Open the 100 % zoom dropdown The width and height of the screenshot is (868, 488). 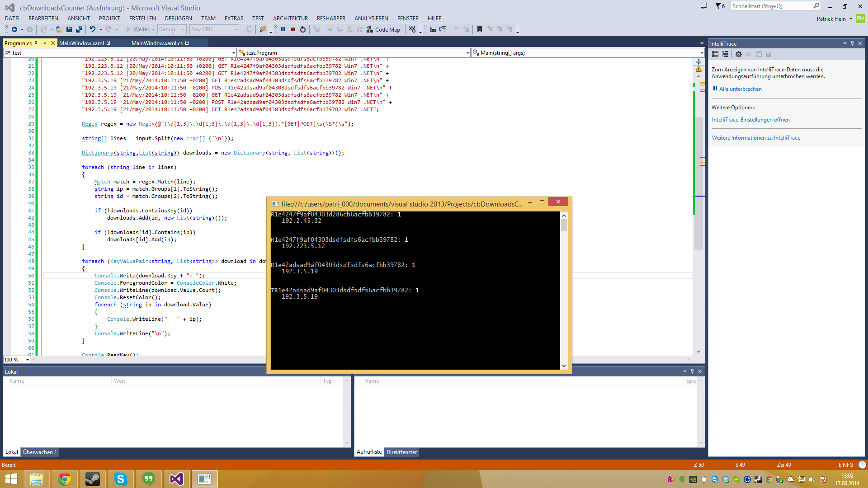point(27,360)
